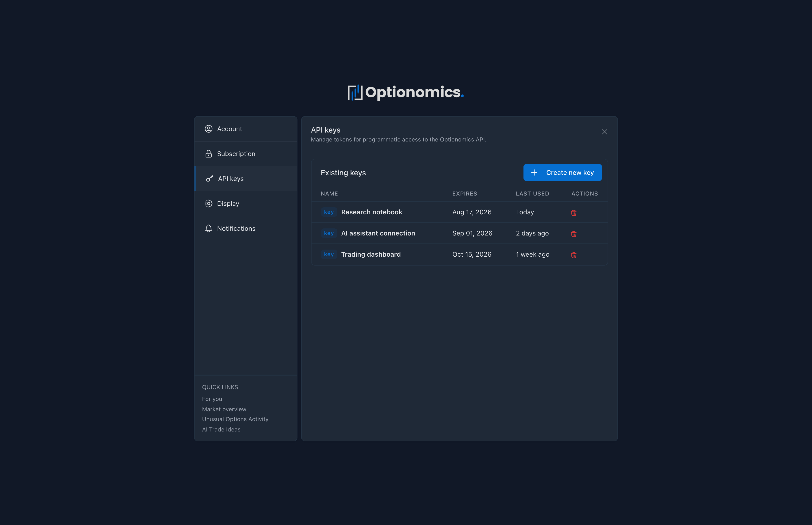Click the 1 week ago value
This screenshot has width=812, height=525.
click(532, 254)
